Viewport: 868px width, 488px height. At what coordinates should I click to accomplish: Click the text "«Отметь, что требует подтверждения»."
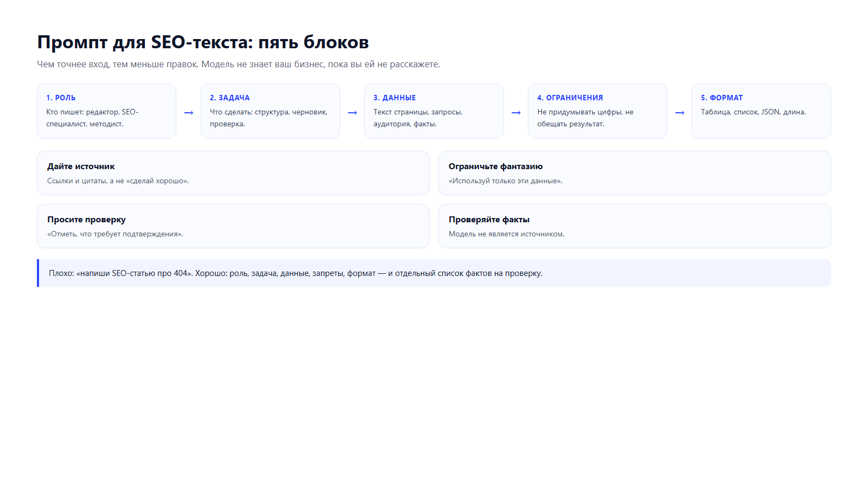pyautogui.click(x=115, y=234)
